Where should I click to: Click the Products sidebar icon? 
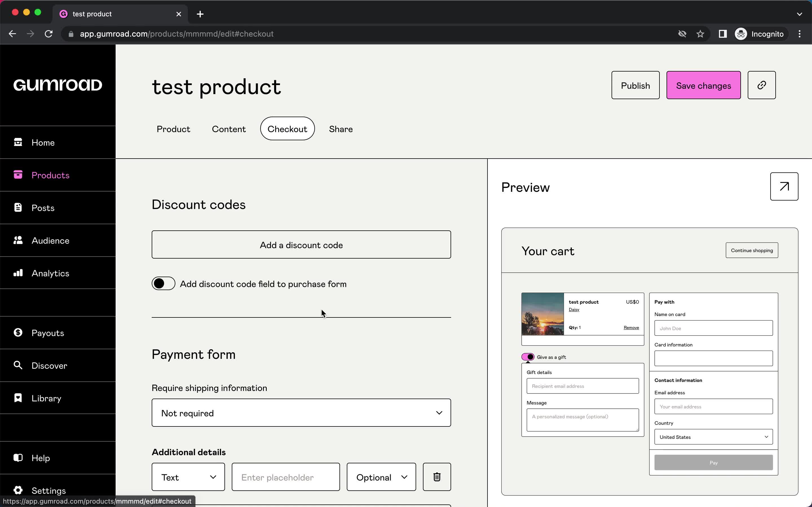coord(17,175)
